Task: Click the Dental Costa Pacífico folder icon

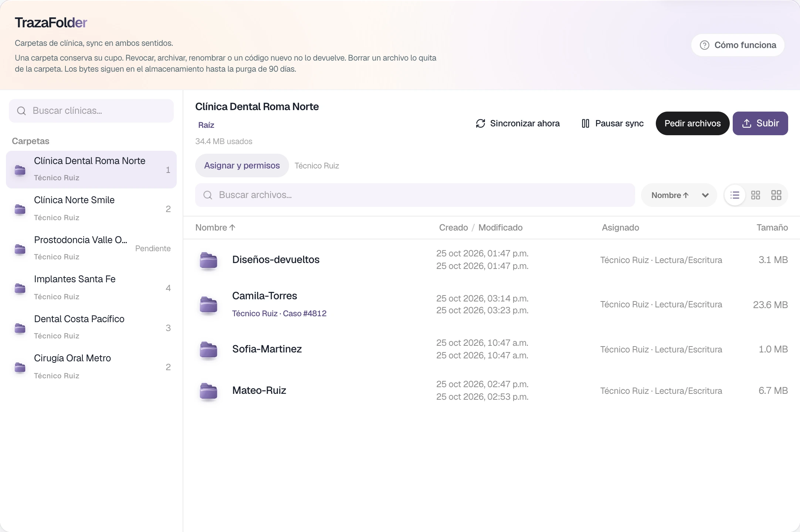Action: (20, 328)
